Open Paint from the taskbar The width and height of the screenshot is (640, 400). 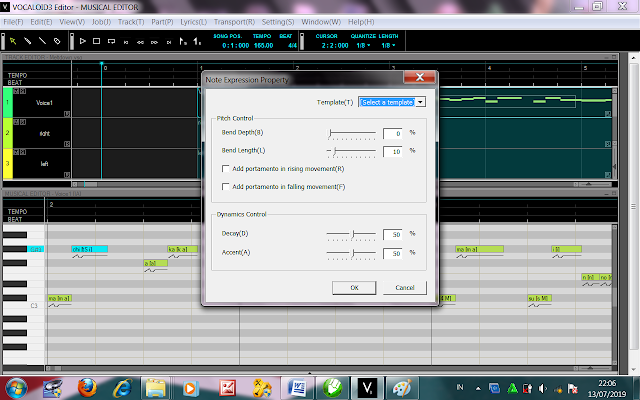click(x=402, y=388)
